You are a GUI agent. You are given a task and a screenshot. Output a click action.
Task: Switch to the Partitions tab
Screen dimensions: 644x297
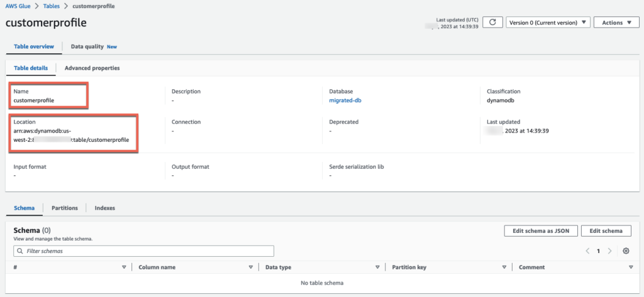coord(65,208)
